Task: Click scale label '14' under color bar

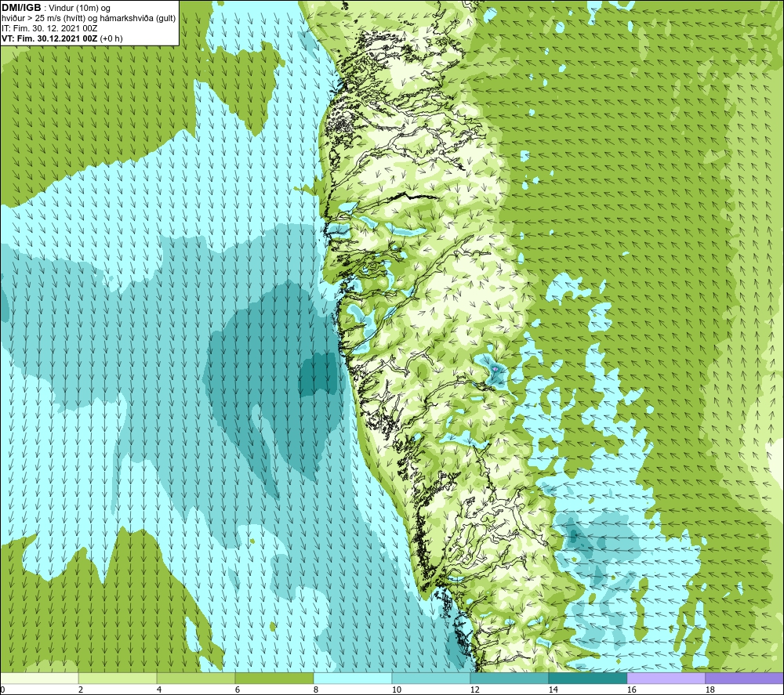Action: (553, 690)
